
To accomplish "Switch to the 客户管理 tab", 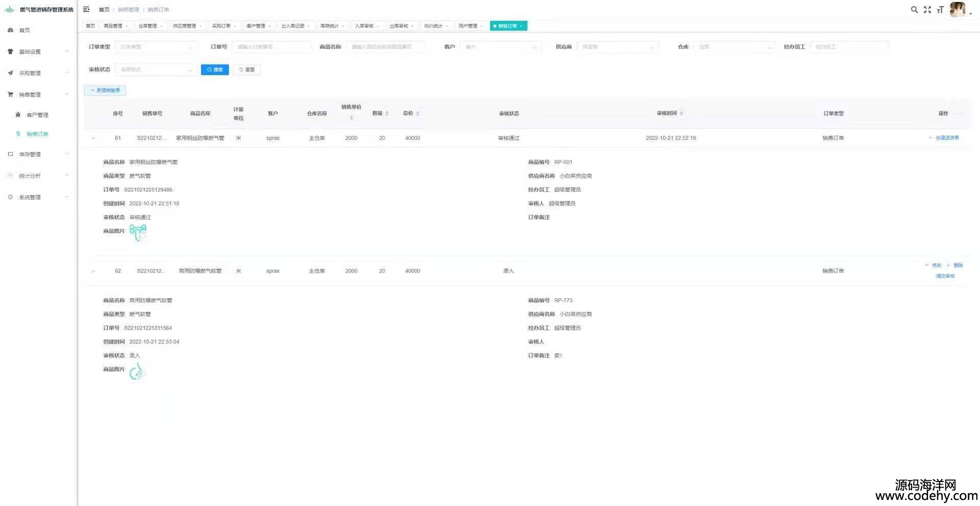I will [x=259, y=26].
